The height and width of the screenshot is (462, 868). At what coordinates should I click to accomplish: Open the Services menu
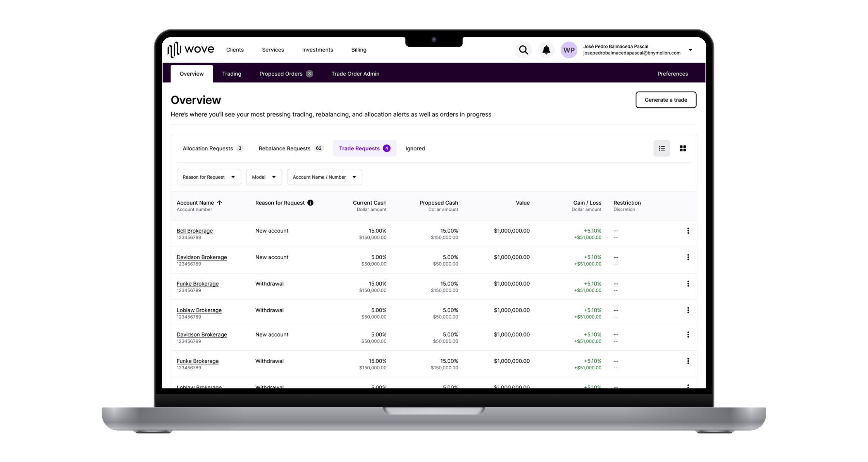273,50
